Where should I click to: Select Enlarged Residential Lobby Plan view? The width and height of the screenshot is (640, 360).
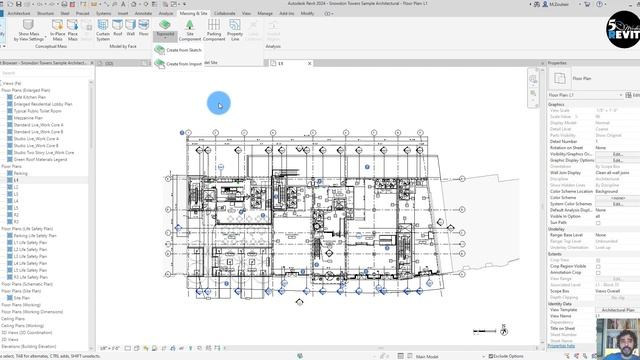click(x=43, y=104)
